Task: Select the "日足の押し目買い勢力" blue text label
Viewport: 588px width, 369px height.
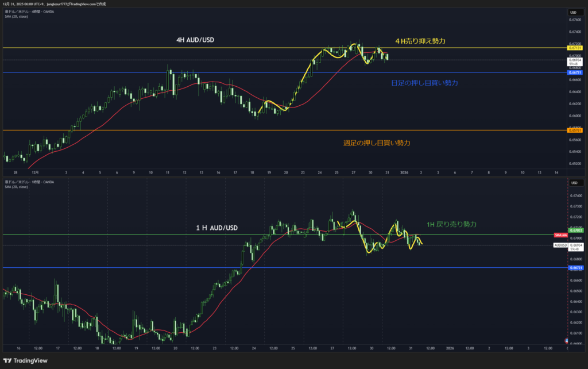Action: pyautogui.click(x=424, y=83)
